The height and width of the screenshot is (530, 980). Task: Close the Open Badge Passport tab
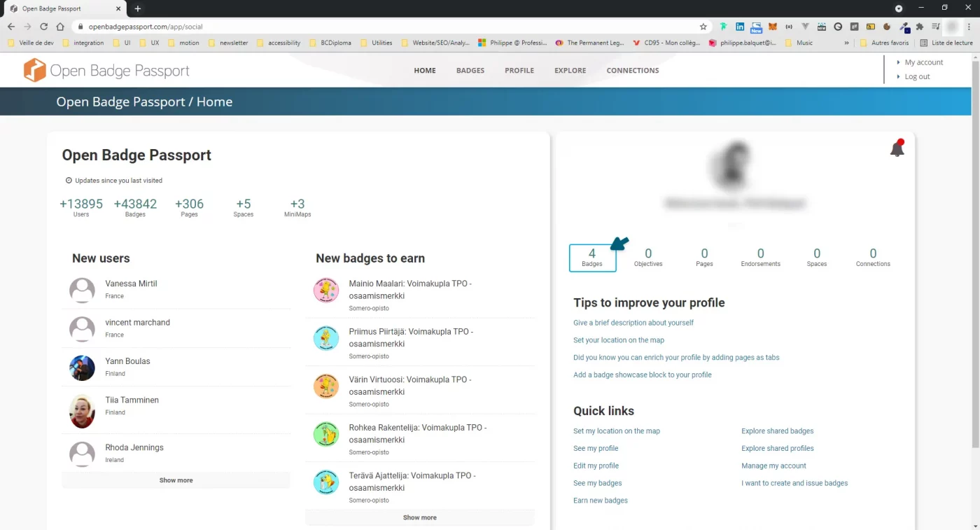(x=118, y=8)
